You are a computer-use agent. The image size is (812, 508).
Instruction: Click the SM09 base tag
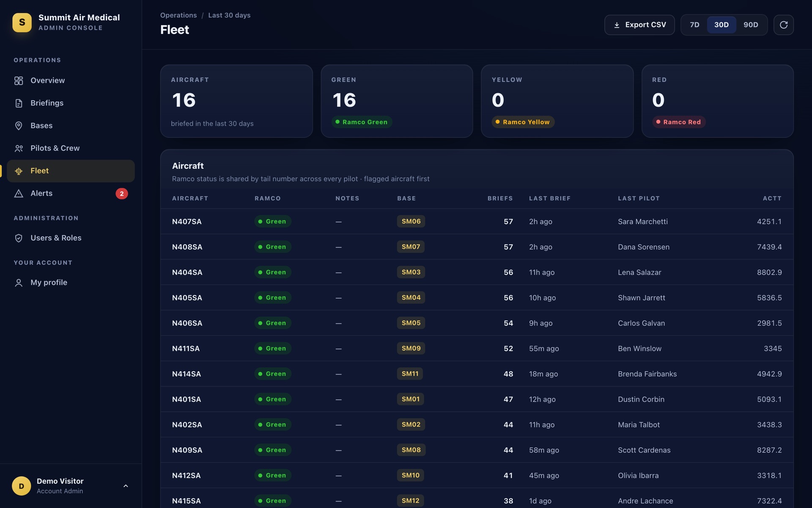tap(411, 348)
